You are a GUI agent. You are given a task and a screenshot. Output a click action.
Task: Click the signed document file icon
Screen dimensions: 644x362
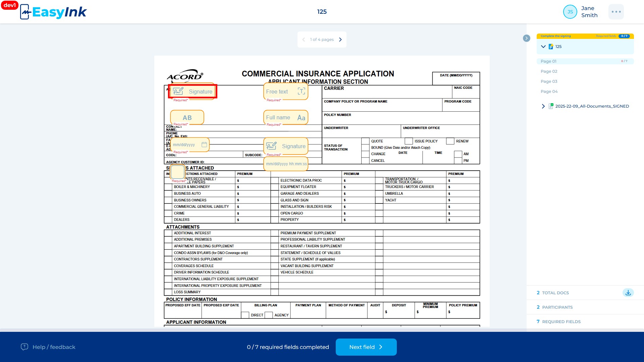[551, 106]
